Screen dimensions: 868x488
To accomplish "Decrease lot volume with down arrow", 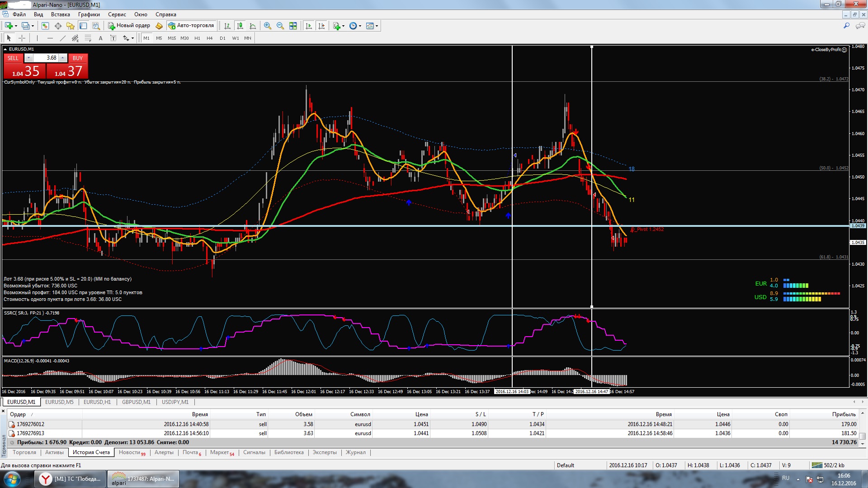I will 28,58.
